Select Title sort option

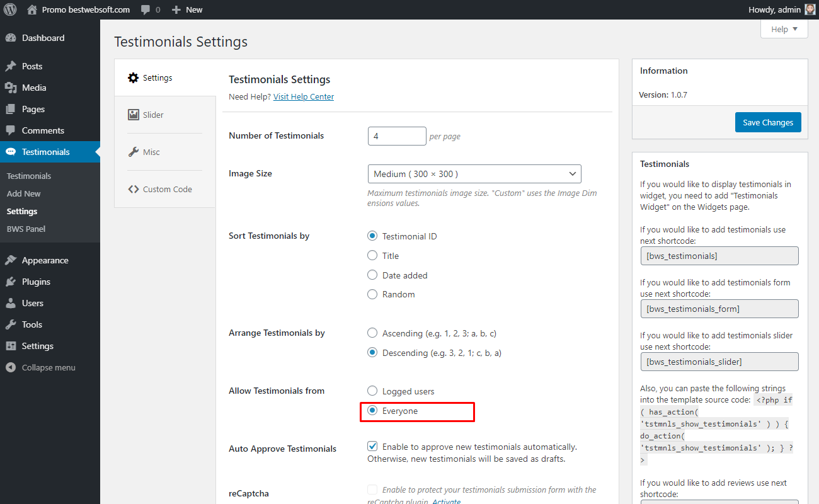click(x=372, y=256)
